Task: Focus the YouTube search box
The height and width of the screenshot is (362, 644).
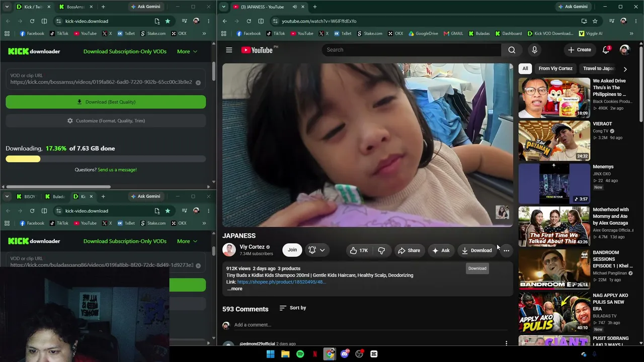Action: pos(412,50)
